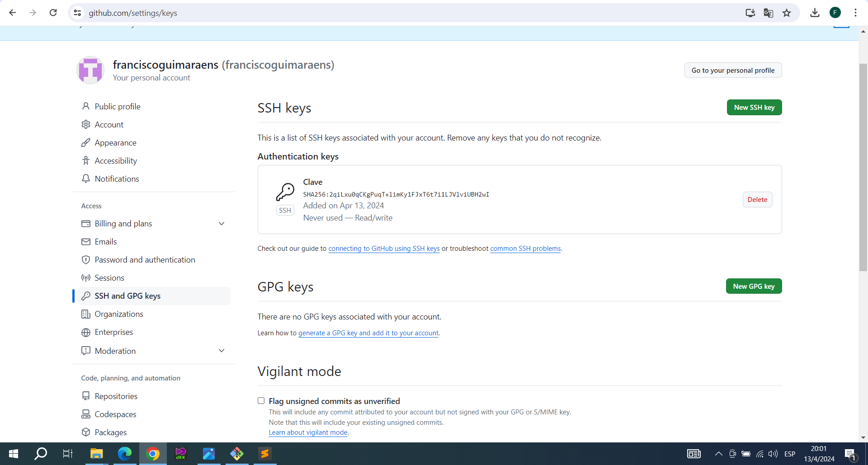Click the New GPG key button
The height and width of the screenshot is (465, 868).
coord(754,287)
